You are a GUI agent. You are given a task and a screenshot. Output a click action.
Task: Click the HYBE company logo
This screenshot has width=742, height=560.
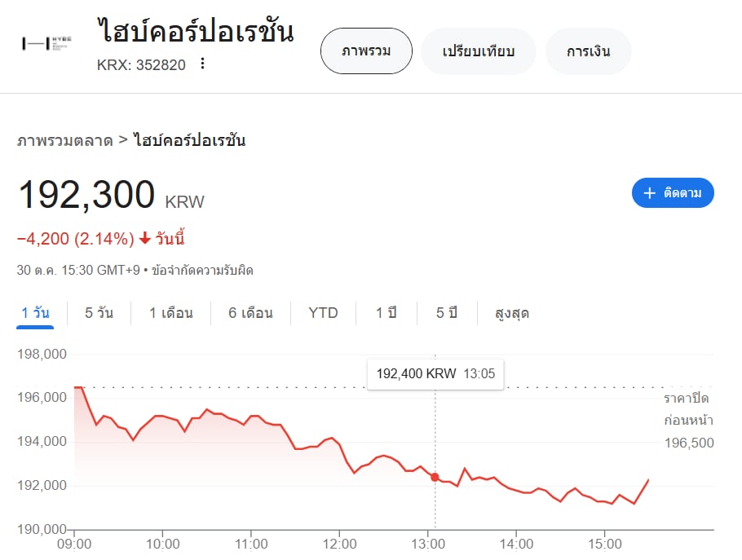click(46, 43)
